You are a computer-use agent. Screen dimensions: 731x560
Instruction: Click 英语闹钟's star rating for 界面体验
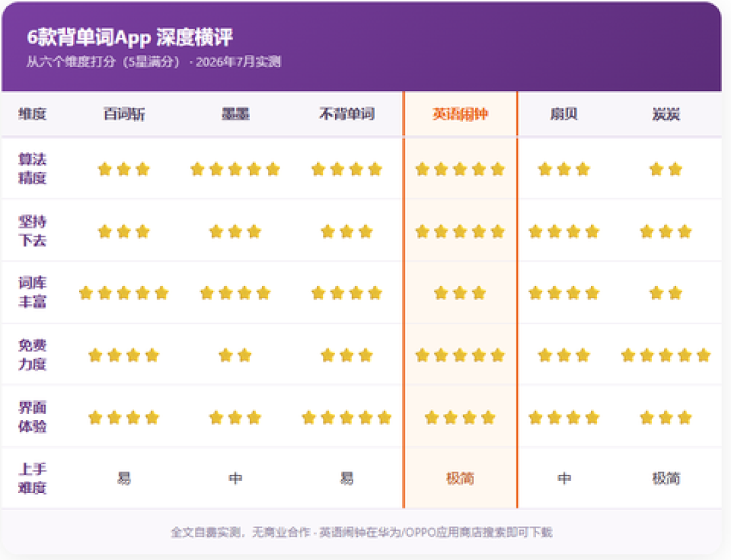(460, 417)
